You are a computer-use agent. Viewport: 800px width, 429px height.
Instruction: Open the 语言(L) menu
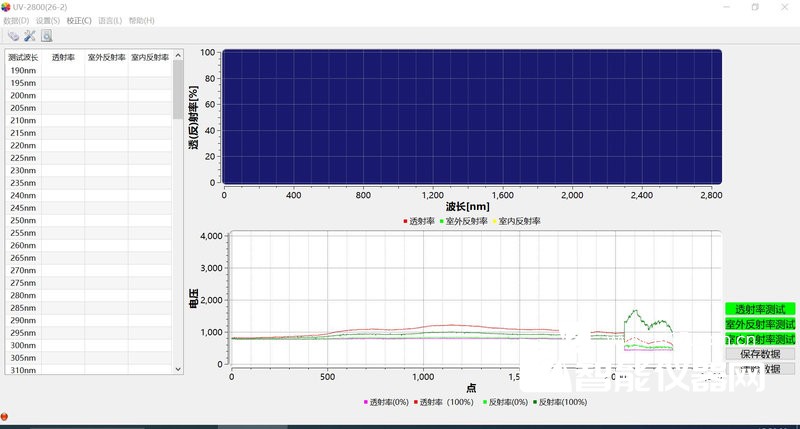coord(110,20)
